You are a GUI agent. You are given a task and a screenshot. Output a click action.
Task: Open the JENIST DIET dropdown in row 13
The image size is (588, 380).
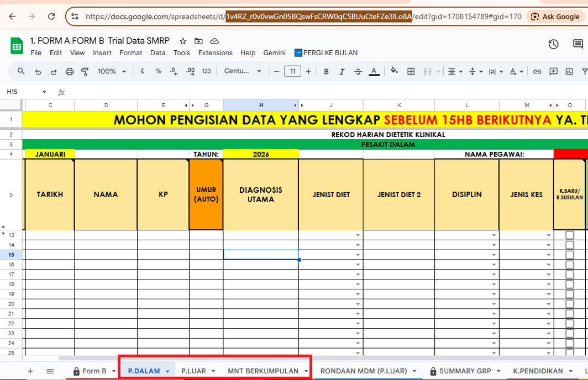pos(358,235)
